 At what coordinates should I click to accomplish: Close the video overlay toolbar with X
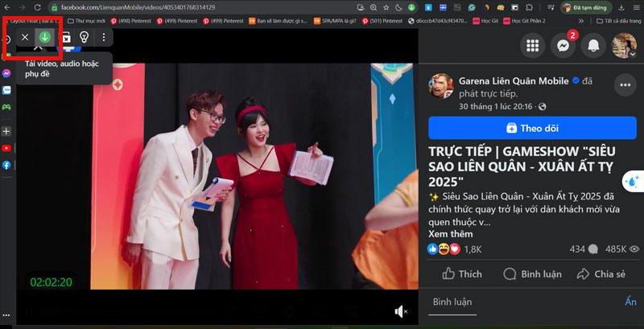25,37
